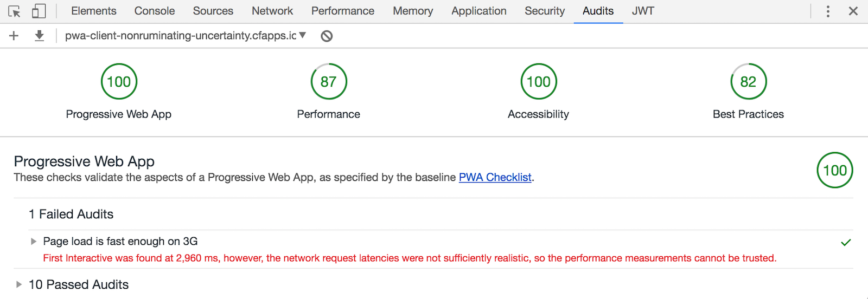Switch to the Console tab
868x299 pixels.
click(155, 11)
